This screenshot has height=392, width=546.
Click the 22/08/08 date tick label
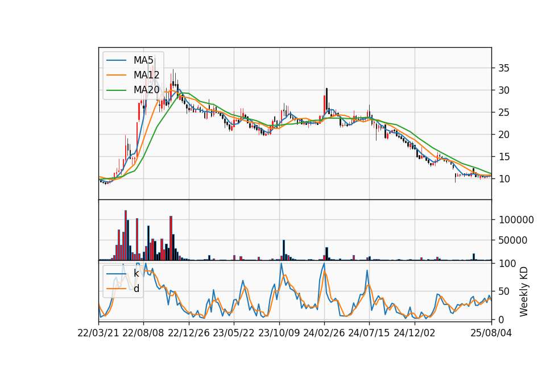coord(143,333)
